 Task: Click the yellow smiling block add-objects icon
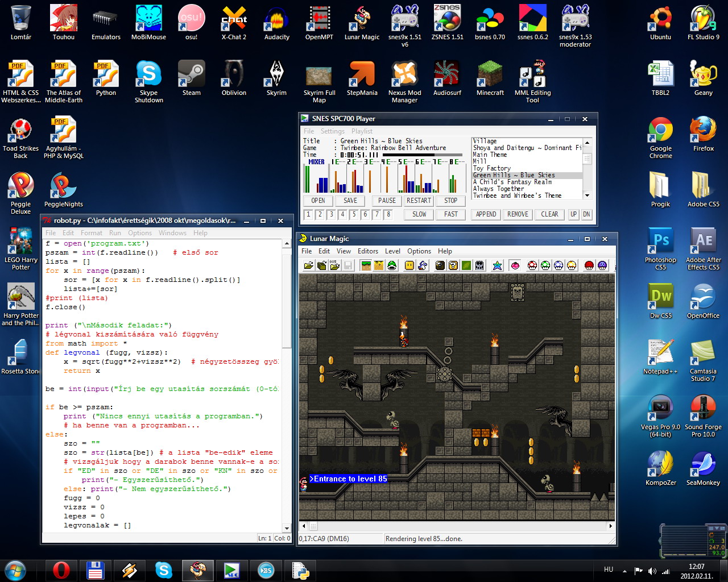pyautogui.click(x=409, y=265)
